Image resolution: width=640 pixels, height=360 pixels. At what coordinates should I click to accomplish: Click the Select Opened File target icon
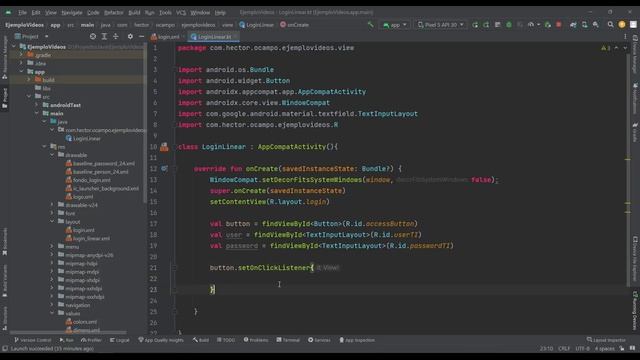93,36
